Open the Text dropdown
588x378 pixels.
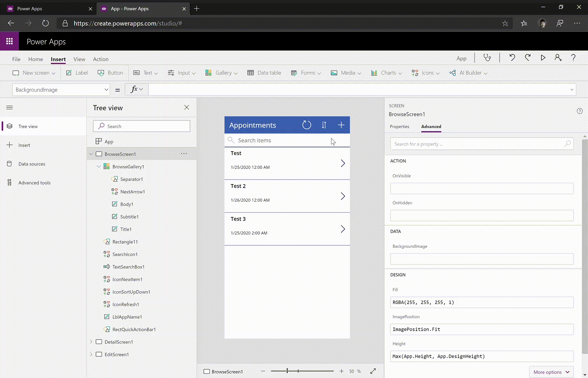[x=146, y=73]
